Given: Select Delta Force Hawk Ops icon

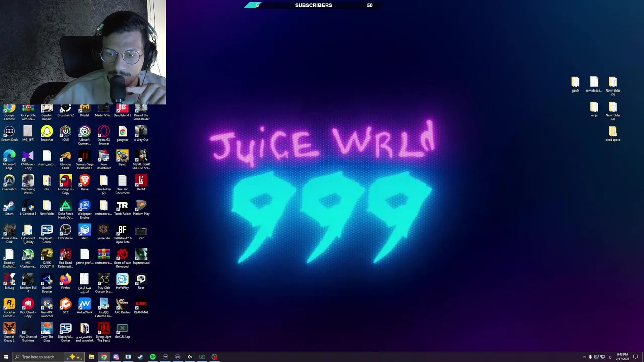Looking at the screenshot, I should click(65, 210).
